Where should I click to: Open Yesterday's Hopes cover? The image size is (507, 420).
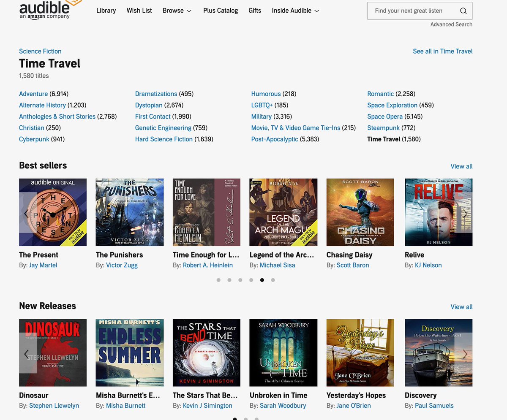coord(360,353)
